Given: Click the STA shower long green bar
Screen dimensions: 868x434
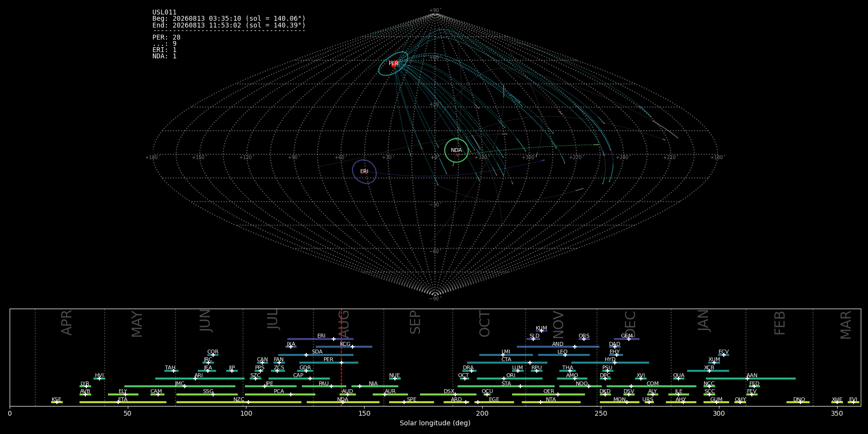Looking at the screenshot, I should tap(506, 386).
